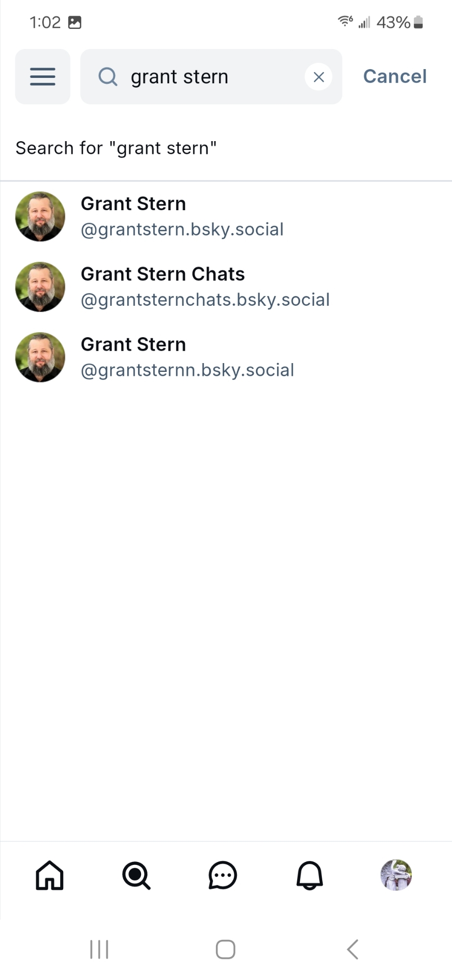Tap avatar of @grantsternn result

[40, 357]
